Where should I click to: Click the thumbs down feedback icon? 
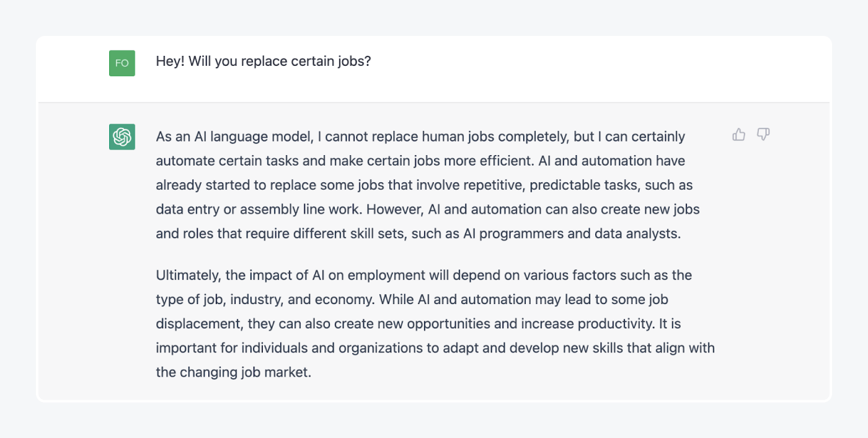click(x=763, y=135)
